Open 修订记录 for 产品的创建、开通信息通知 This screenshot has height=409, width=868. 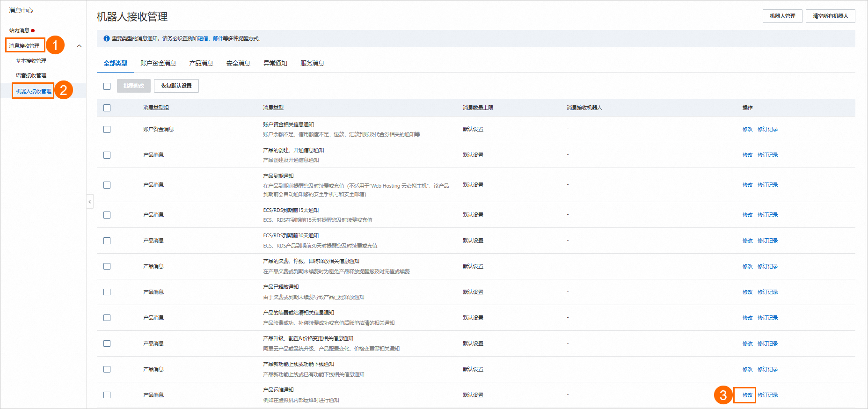[x=767, y=155]
